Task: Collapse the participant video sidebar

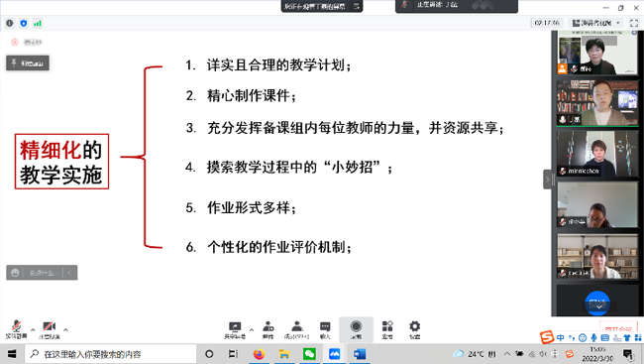Action: (x=548, y=180)
